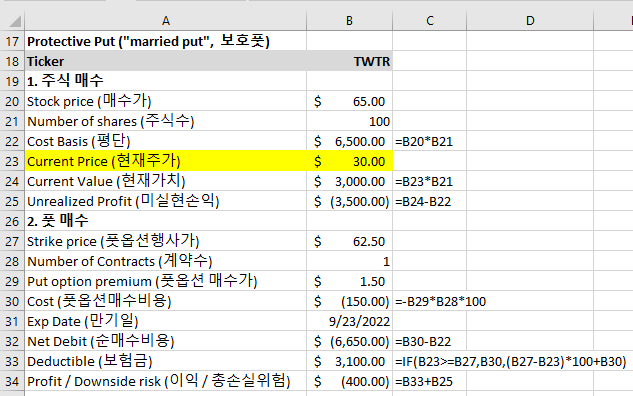Select row 34 header

click(12, 381)
